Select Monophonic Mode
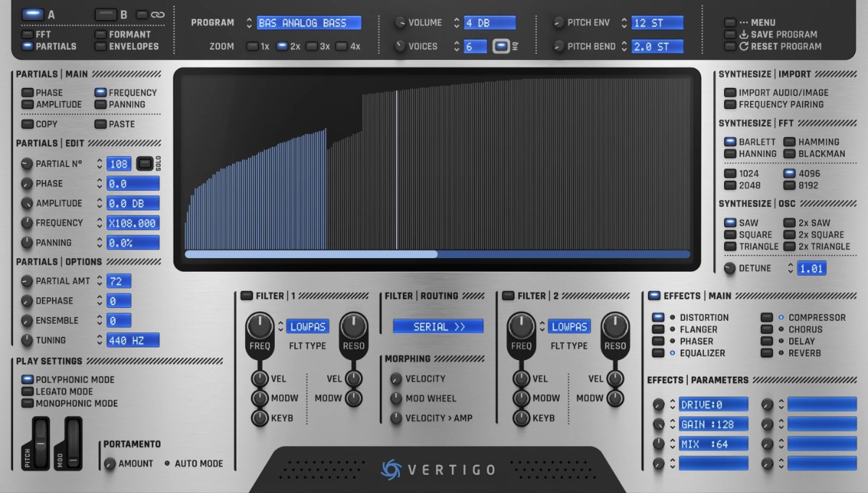 [27, 403]
